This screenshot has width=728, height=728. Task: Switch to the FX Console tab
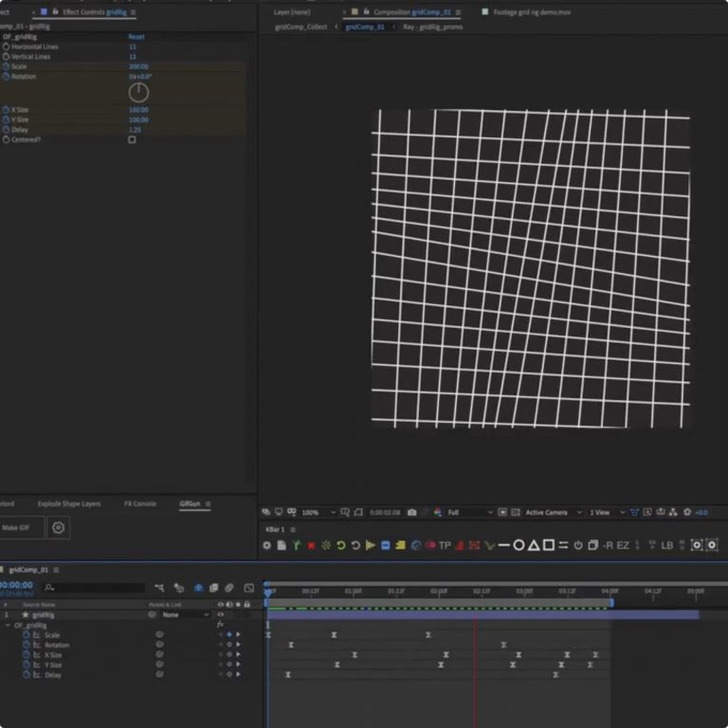139,503
